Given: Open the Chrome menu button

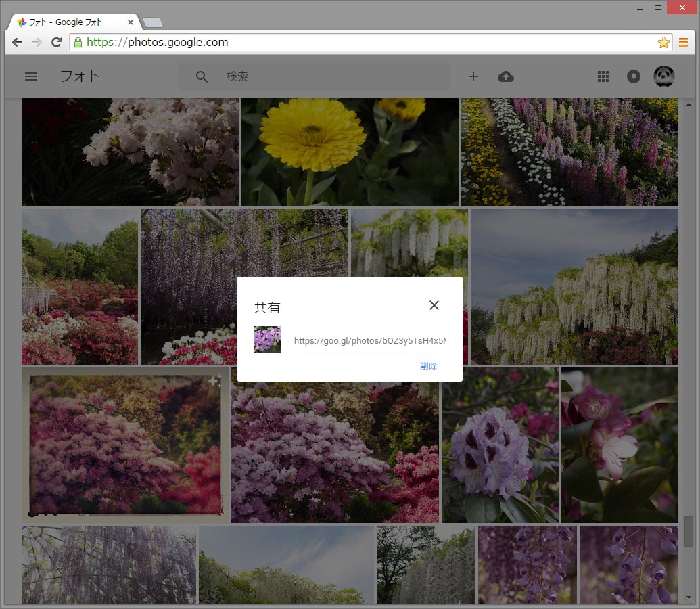Looking at the screenshot, I should (683, 42).
